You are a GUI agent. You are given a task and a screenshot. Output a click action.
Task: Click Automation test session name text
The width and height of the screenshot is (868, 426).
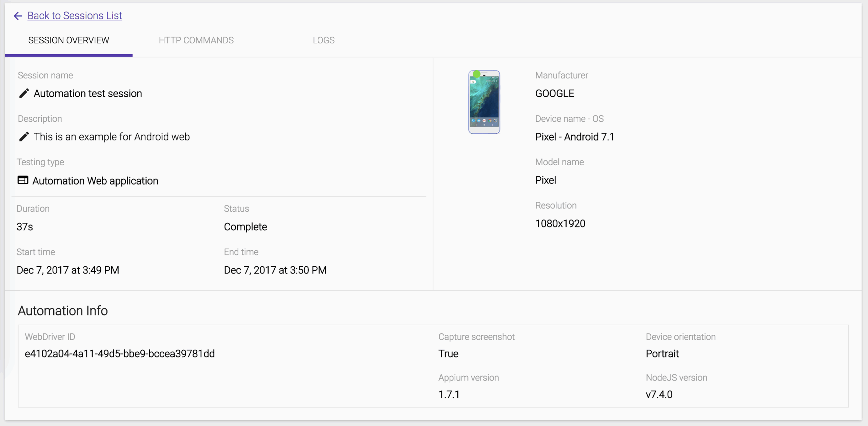point(88,94)
